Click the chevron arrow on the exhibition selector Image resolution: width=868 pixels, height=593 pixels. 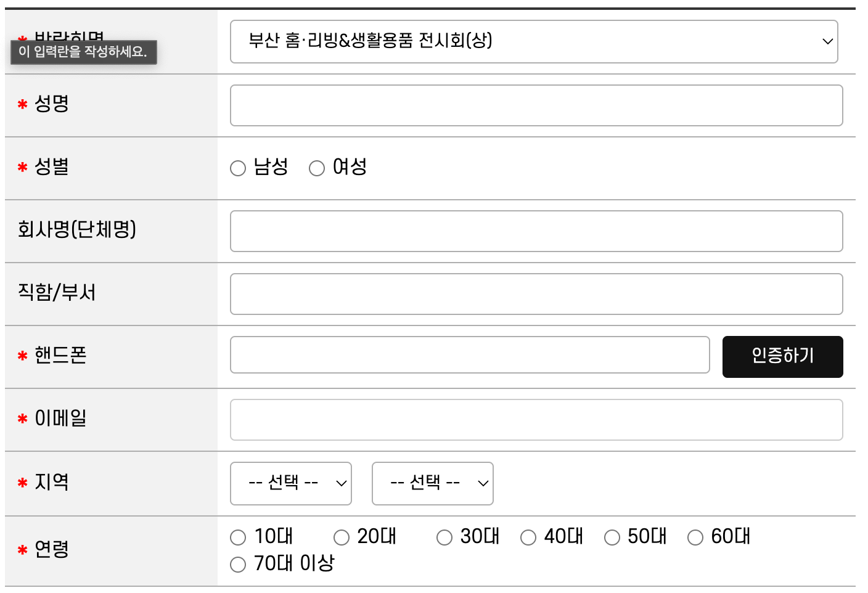pos(827,42)
